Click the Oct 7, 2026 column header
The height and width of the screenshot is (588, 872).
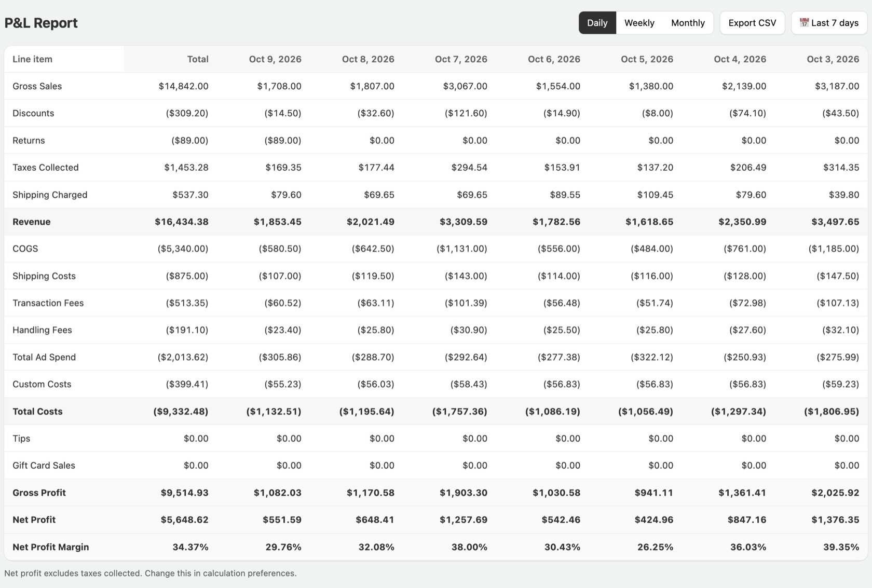(x=461, y=59)
